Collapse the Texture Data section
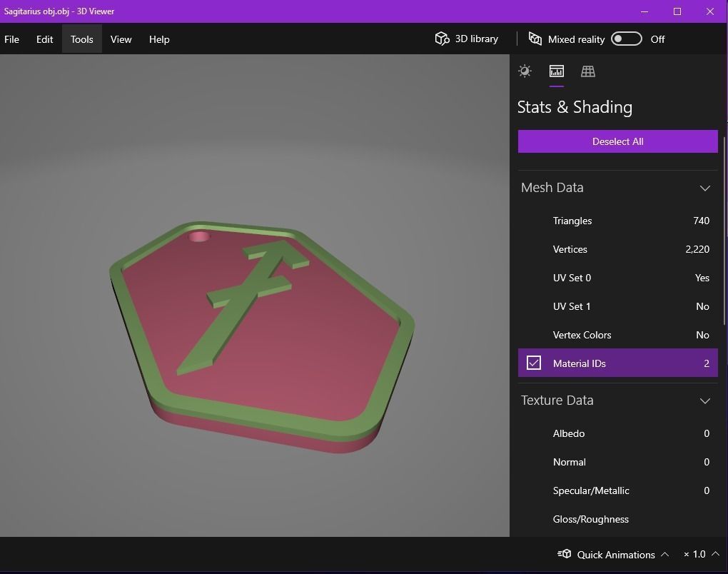The image size is (728, 574). 704,401
